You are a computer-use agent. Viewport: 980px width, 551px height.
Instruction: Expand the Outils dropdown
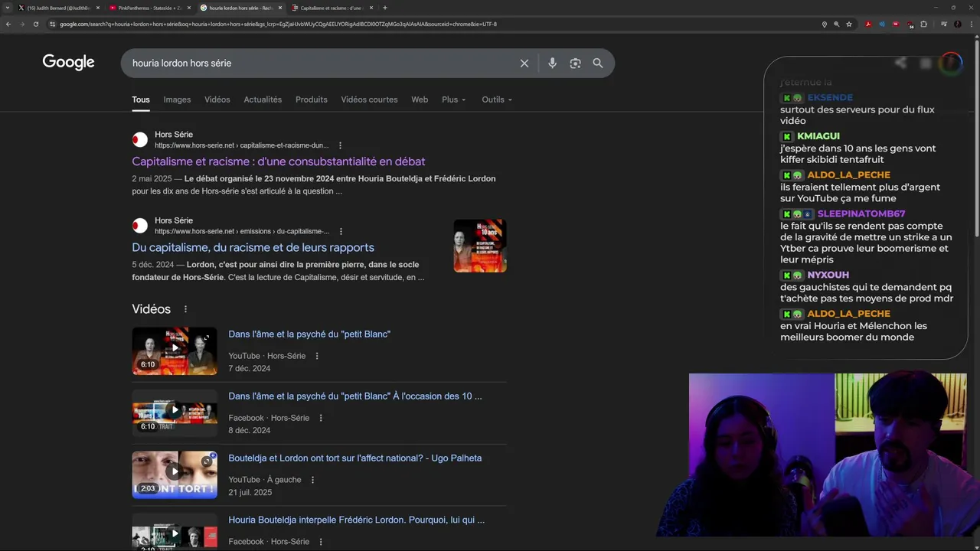(497, 99)
